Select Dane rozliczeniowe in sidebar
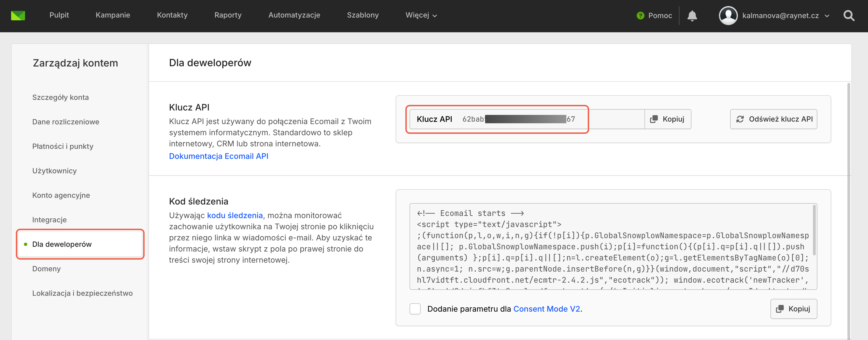The height and width of the screenshot is (340, 868). click(x=66, y=122)
